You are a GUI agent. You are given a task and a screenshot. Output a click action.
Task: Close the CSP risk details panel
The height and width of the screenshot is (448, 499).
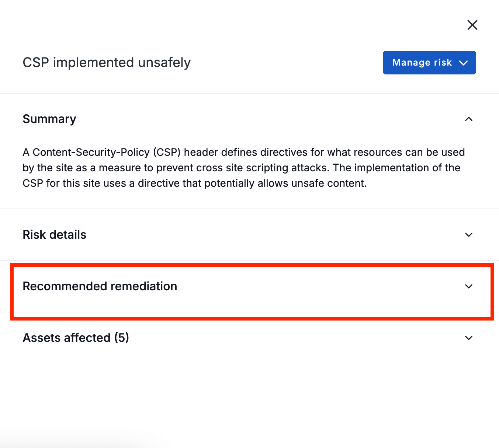pyautogui.click(x=472, y=25)
